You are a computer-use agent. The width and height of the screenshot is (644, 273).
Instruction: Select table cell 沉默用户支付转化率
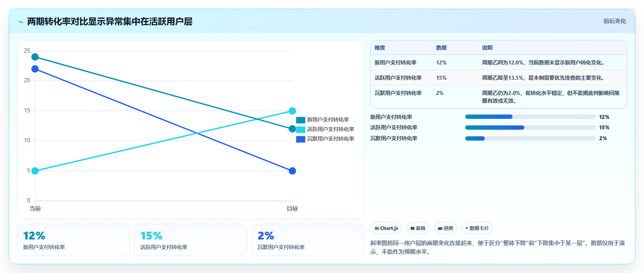[398, 93]
